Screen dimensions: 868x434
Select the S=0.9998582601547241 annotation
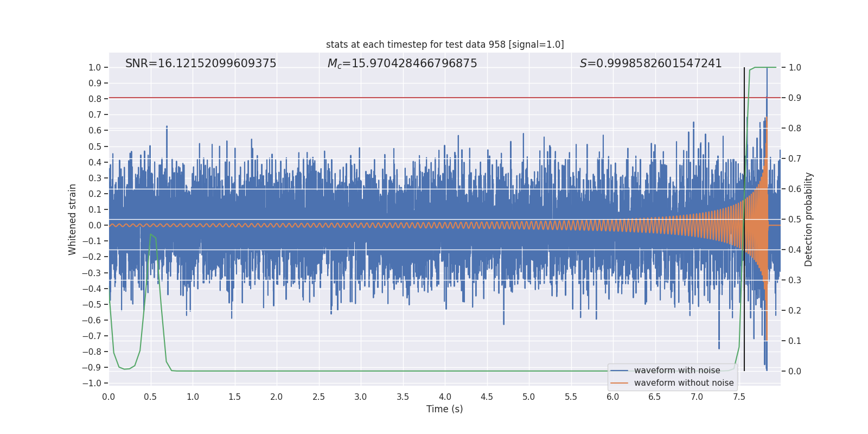point(650,63)
